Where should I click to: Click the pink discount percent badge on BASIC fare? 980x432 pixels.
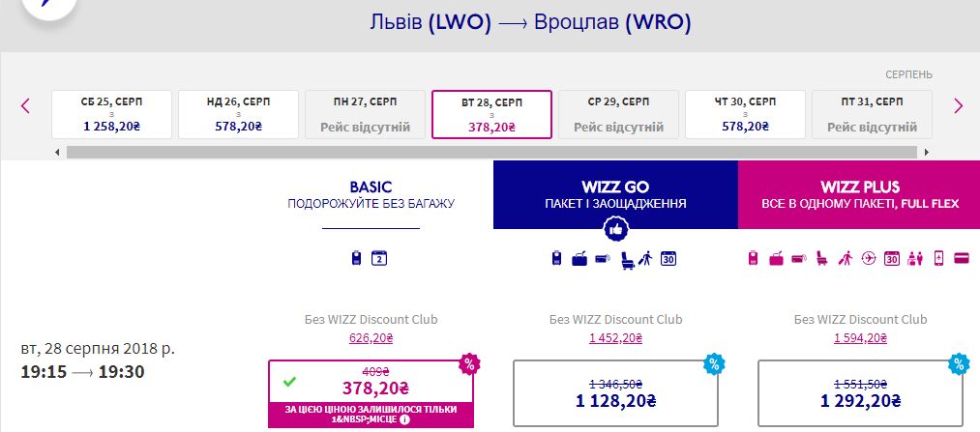[x=470, y=364]
